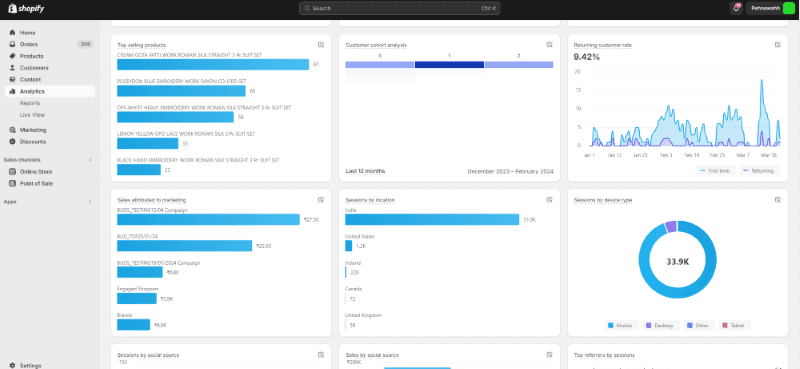800x369 pixels.
Task: Click the Online Store icon
Action: click(x=12, y=172)
